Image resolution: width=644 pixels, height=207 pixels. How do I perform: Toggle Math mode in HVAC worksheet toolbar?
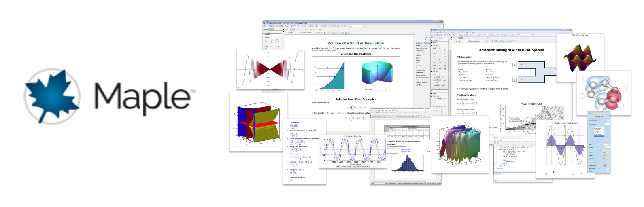(x=461, y=38)
